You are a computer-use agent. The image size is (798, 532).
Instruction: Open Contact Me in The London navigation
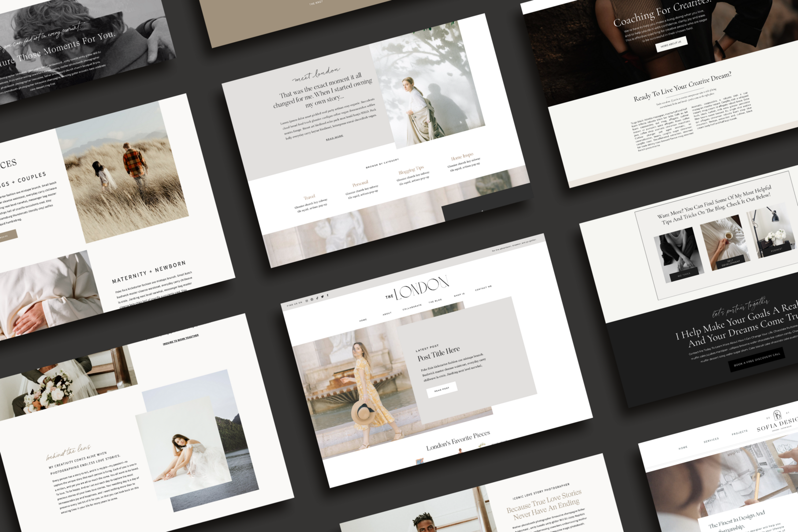pyautogui.click(x=483, y=288)
